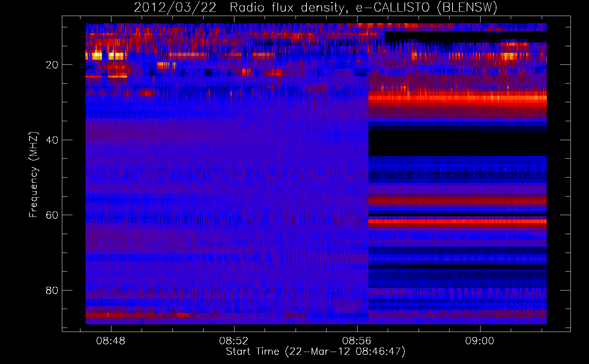The image size is (589, 364).
Task: Click the 60 MHz frequency tick label
Action: pyautogui.click(x=52, y=215)
